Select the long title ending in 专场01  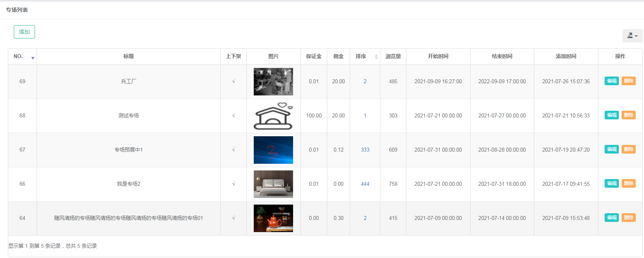(x=129, y=218)
